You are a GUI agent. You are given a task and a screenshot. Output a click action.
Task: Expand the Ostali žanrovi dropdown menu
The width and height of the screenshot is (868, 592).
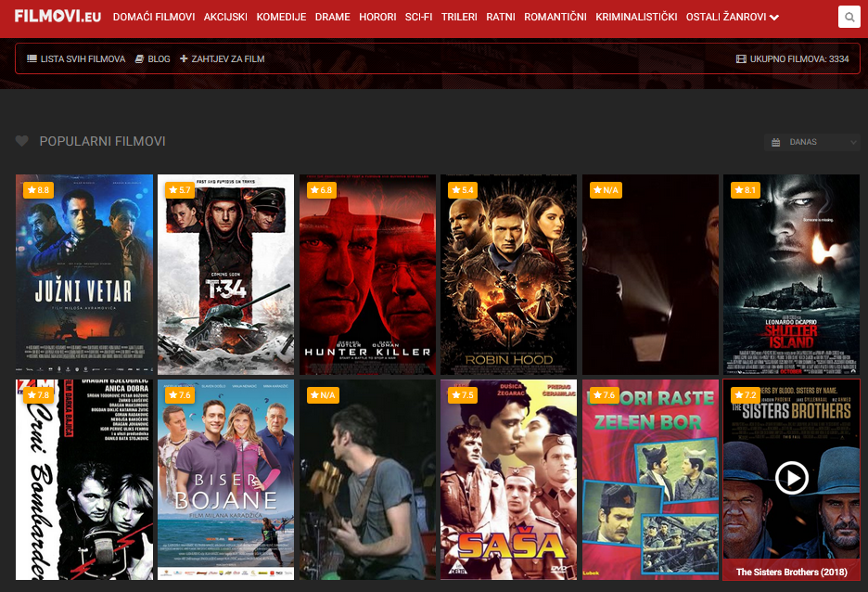point(733,18)
